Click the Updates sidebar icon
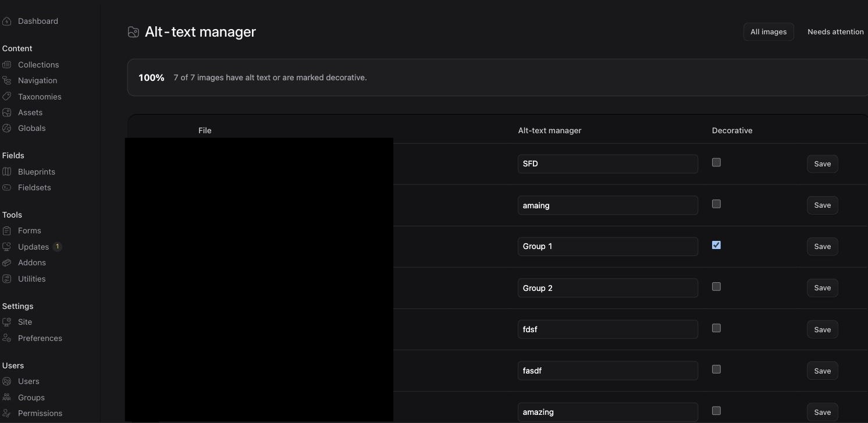This screenshot has height=423, width=868. pyautogui.click(x=7, y=247)
